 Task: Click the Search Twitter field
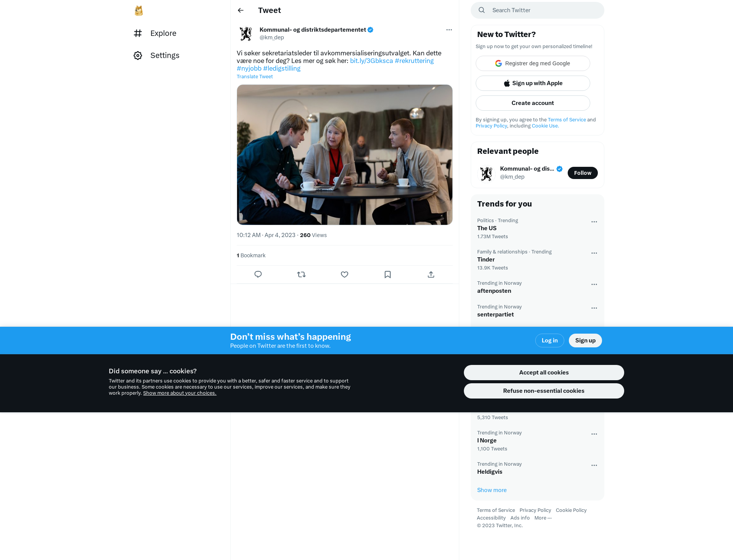tap(538, 10)
